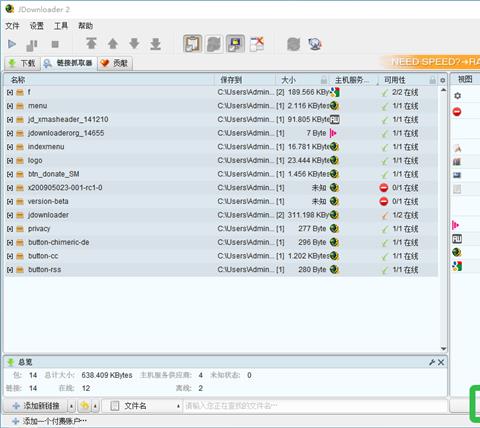Select the jdownloader package row
The width and height of the screenshot is (480, 428).
coord(221,215)
